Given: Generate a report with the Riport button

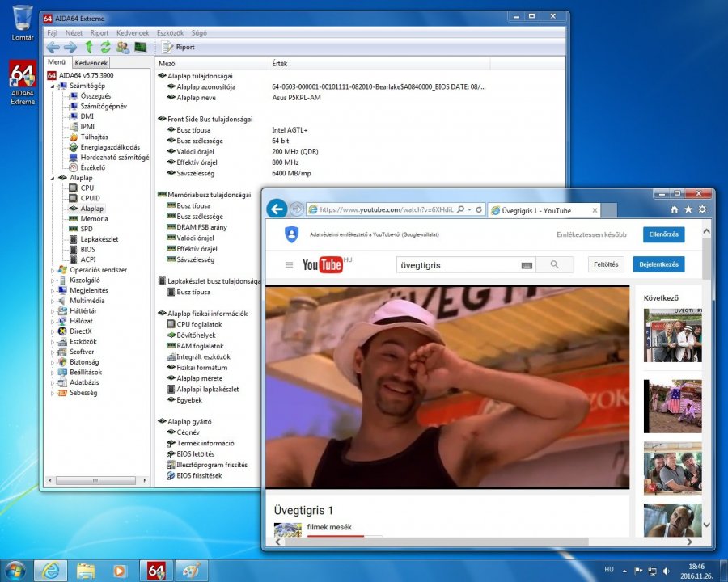Looking at the screenshot, I should tap(178, 47).
